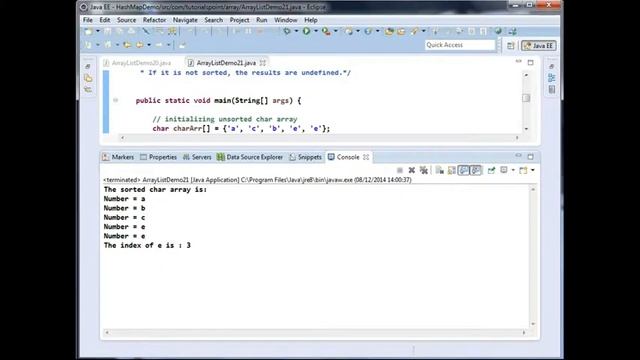640x360 pixels.
Task: Switch to the Snippets tab
Action: coord(305,157)
